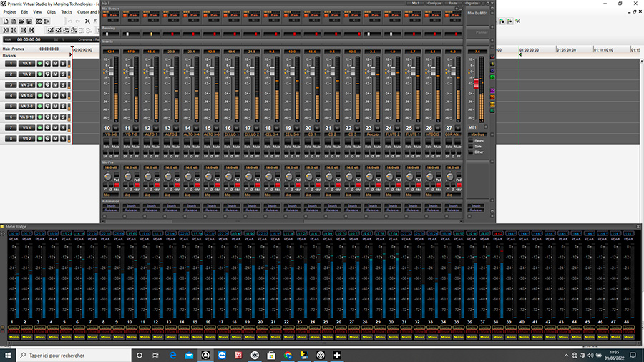This screenshot has width=644, height=362.
Task: Click the monitoring icon on track VB 2
Action: pyautogui.click(x=48, y=139)
